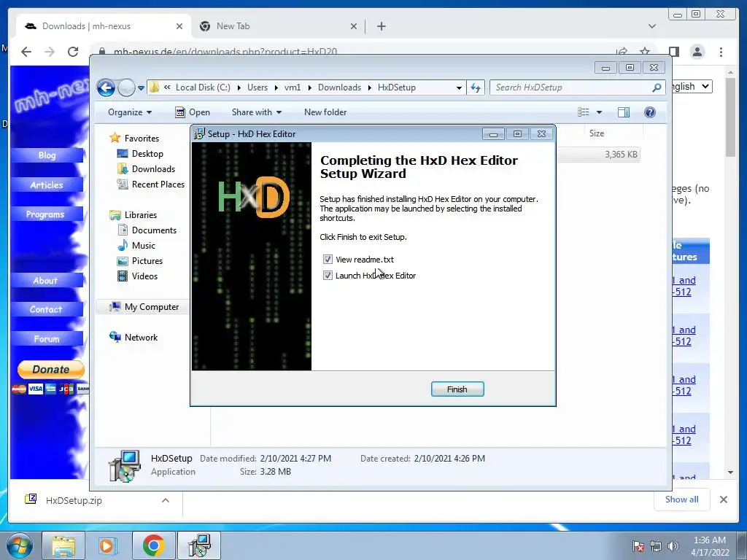Open the Pictures library
This screenshot has height=560, width=747.
coord(147,261)
